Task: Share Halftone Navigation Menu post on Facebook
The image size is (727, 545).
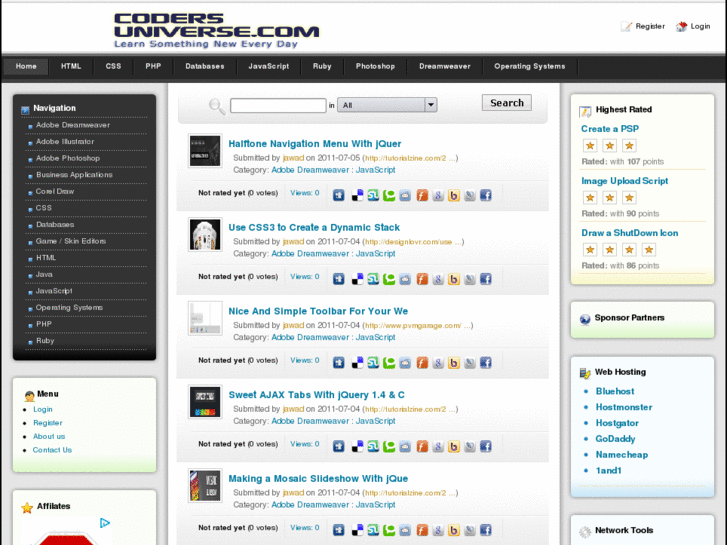Action: 485,195
